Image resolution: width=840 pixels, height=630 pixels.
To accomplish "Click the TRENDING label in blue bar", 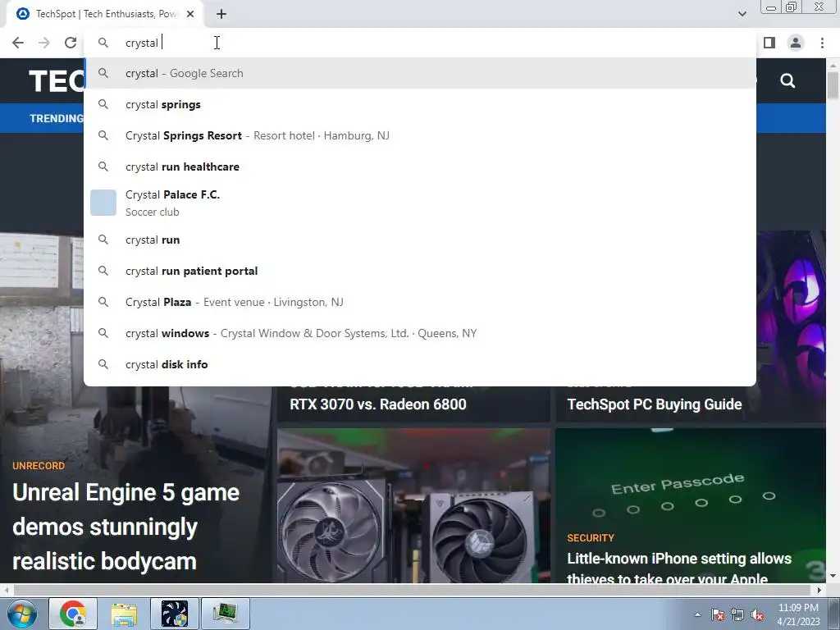I will pos(57,118).
